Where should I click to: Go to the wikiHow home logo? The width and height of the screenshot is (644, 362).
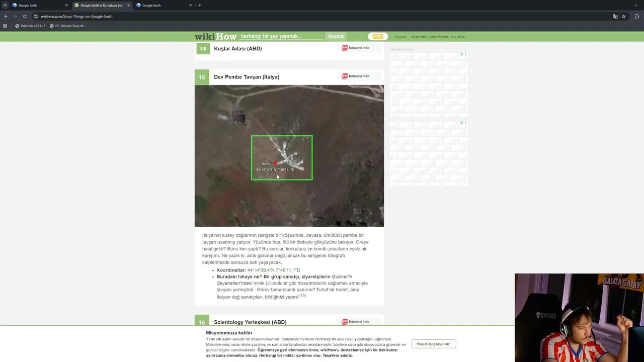(x=215, y=36)
